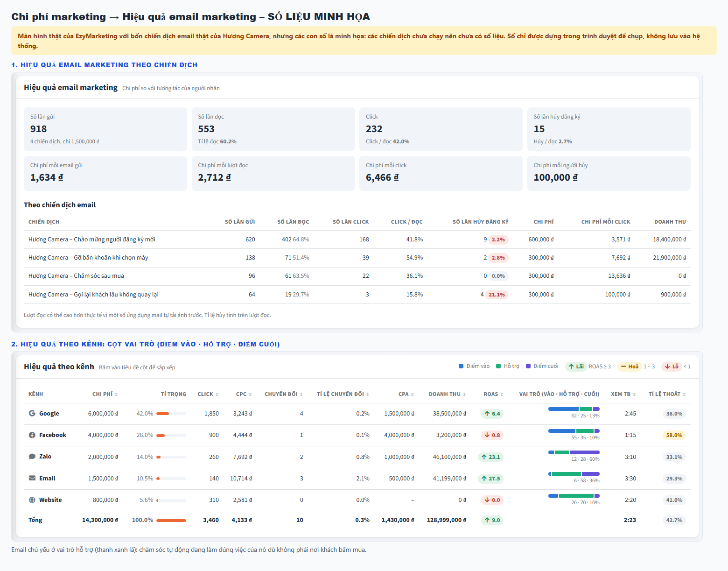
Task: Click the Website ROAS badge 0.0
Action: (x=492, y=500)
